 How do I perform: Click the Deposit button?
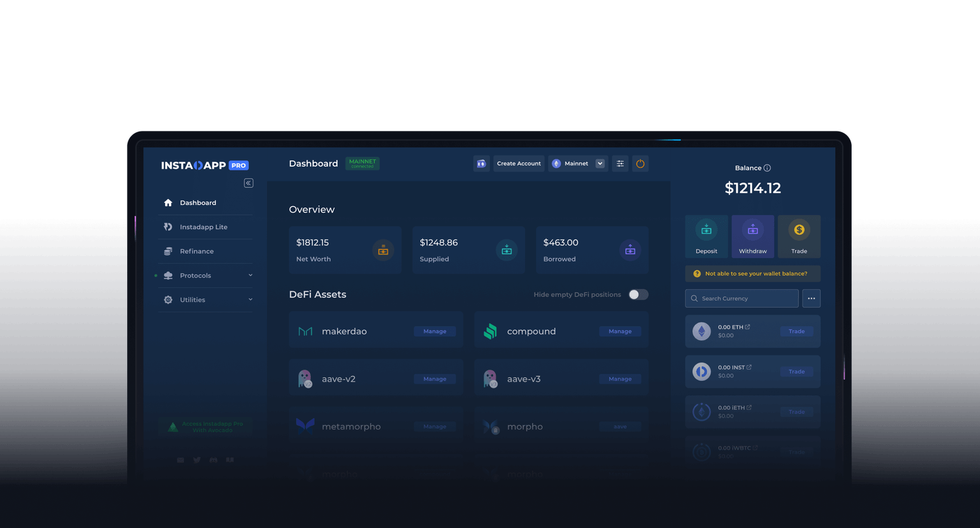(x=706, y=237)
